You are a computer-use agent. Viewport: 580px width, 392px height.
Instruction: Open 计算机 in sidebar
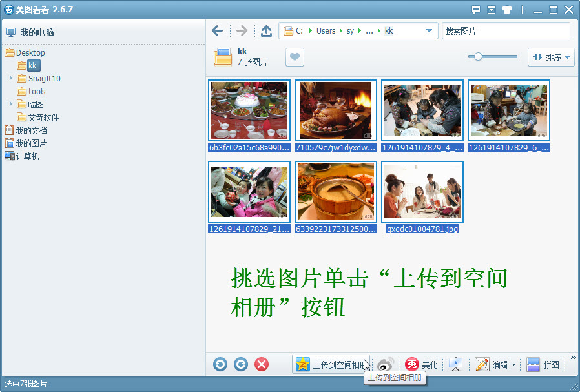22,156
